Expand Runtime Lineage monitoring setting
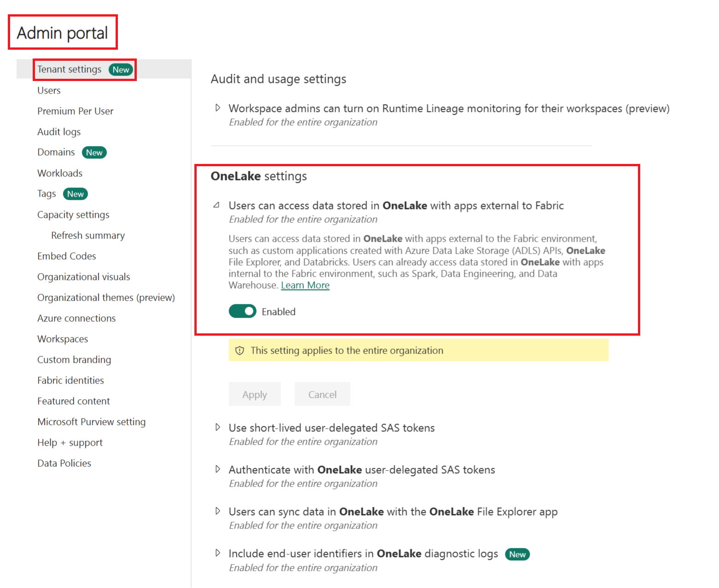This screenshot has width=719, height=588. (x=218, y=108)
